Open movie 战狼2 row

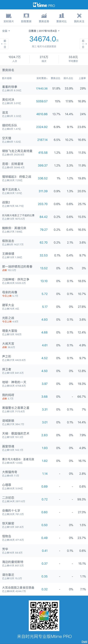click(x=44, y=204)
